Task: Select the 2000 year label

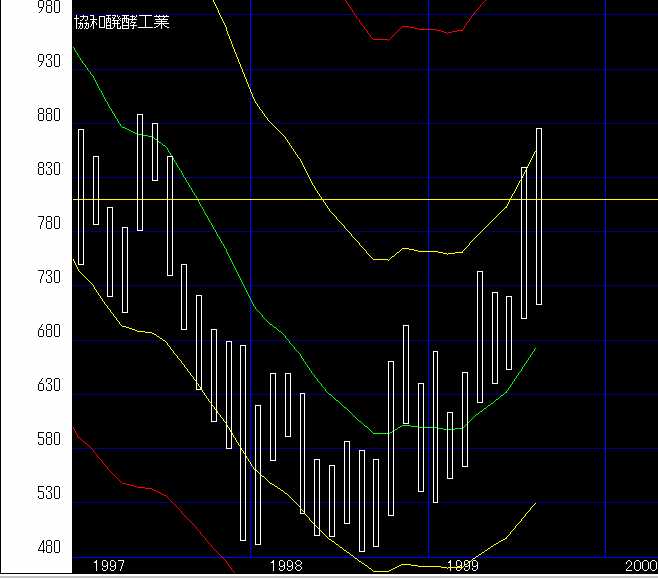Action: coord(640,567)
